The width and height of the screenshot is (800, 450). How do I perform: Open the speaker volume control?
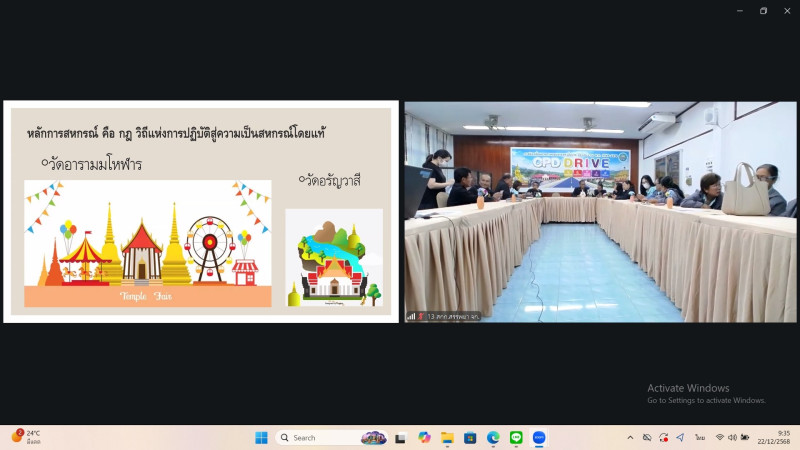click(x=732, y=438)
